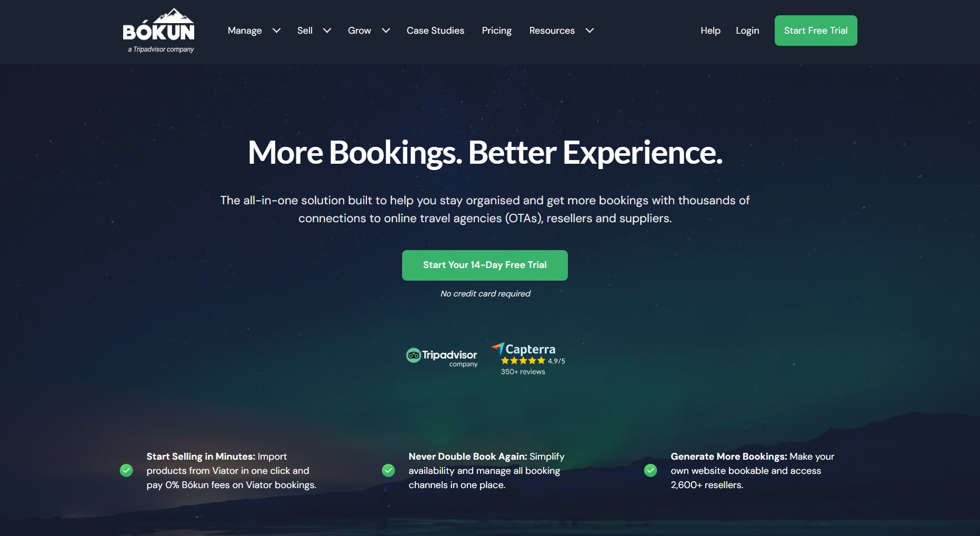Click green checkmark beside Start Selling in Minutes

(126, 470)
